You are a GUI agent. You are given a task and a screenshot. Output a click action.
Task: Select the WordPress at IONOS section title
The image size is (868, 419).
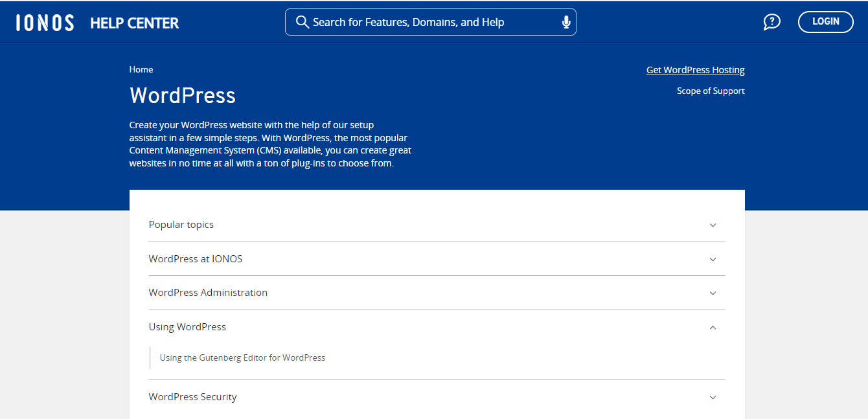point(196,258)
